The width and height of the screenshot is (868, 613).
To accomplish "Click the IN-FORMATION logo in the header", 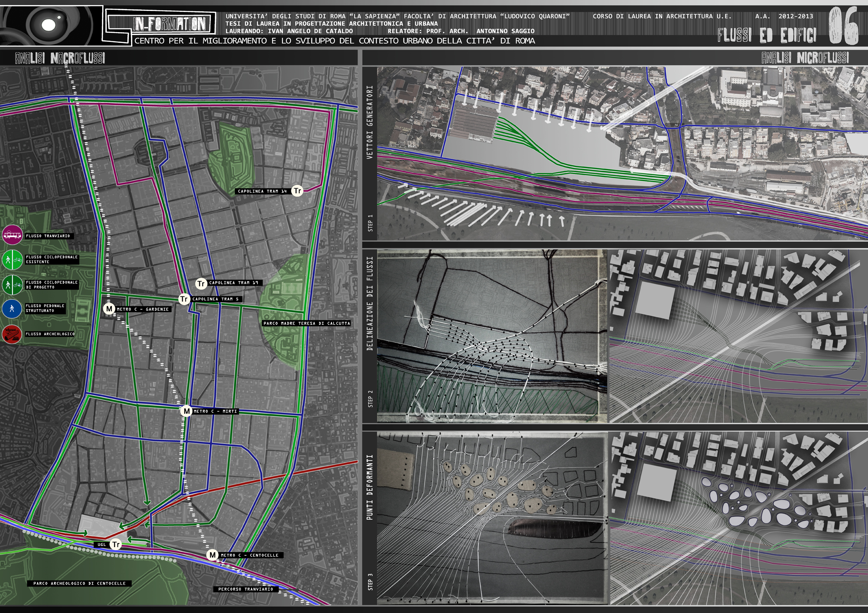I will (x=170, y=24).
